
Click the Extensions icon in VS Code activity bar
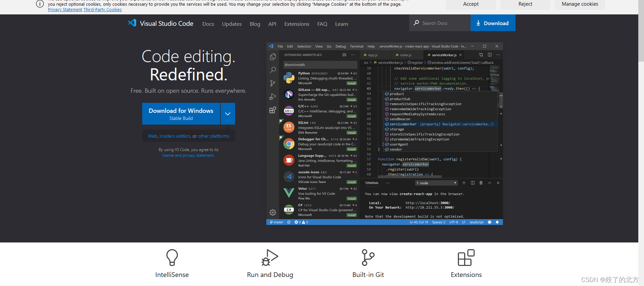(x=273, y=110)
